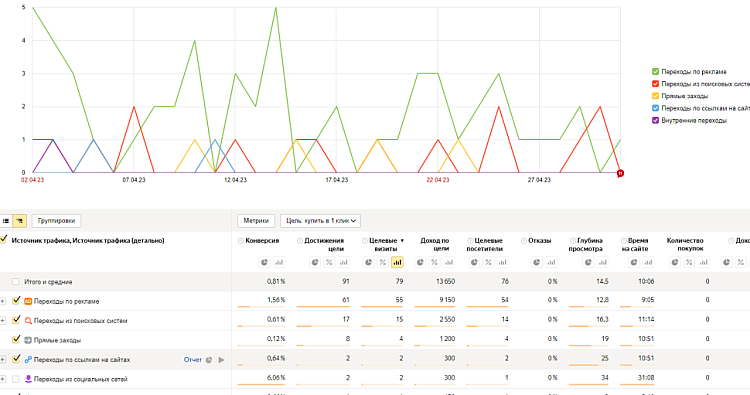Switch to tree view icon
The width and height of the screenshot is (750, 395).
tap(20, 221)
